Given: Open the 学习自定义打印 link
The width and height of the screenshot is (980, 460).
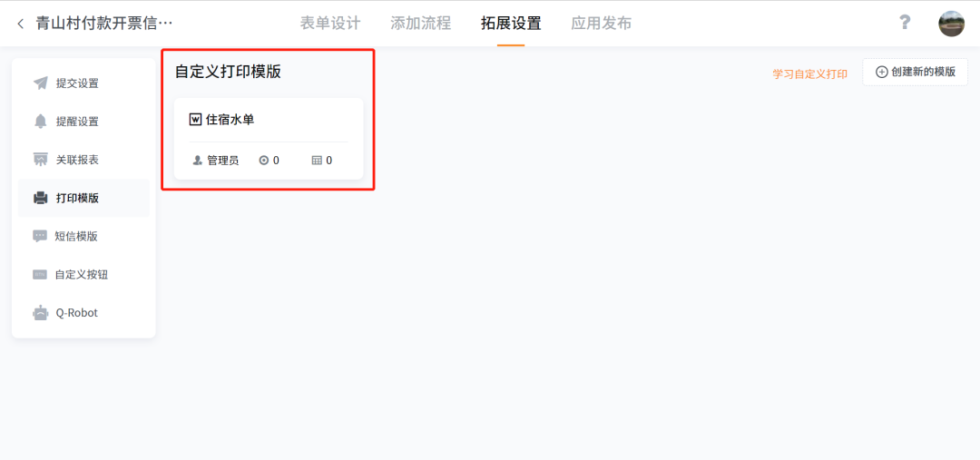Looking at the screenshot, I should tap(810, 73).
